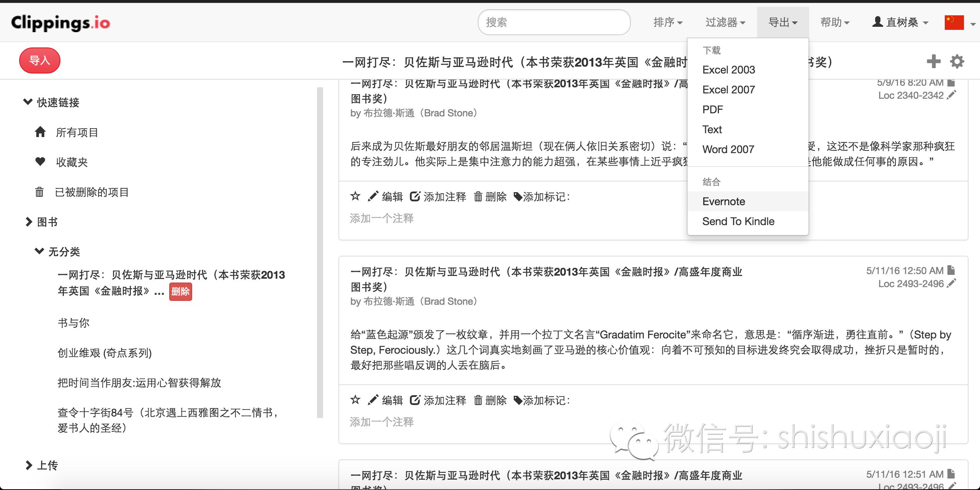Open settings via the gear icon
The width and height of the screenshot is (980, 490).
tap(957, 61)
